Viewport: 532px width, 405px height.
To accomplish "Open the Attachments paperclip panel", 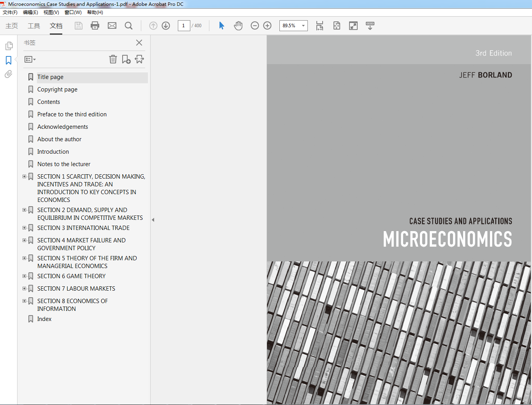I will click(9, 74).
